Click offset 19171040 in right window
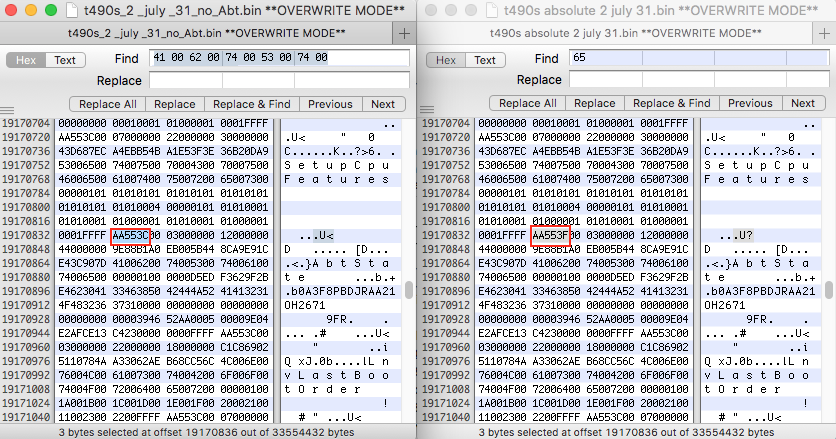Image resolution: width=836 pixels, height=439 pixels. coord(446,417)
